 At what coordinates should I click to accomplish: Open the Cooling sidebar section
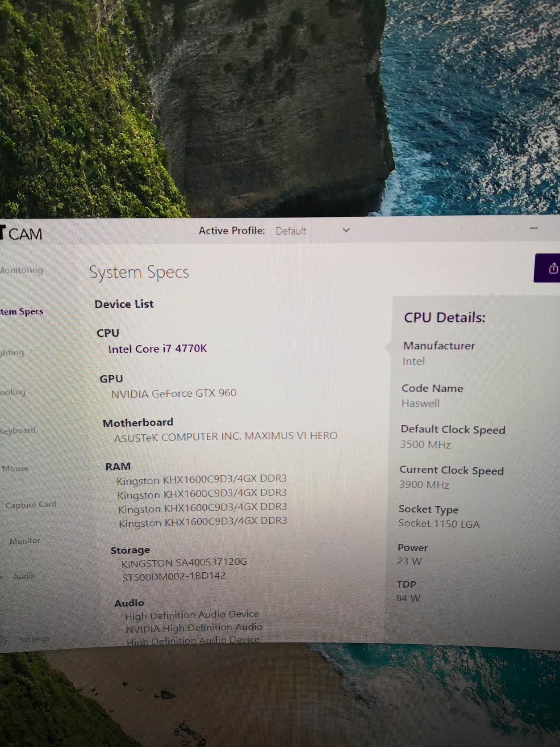click(13, 392)
